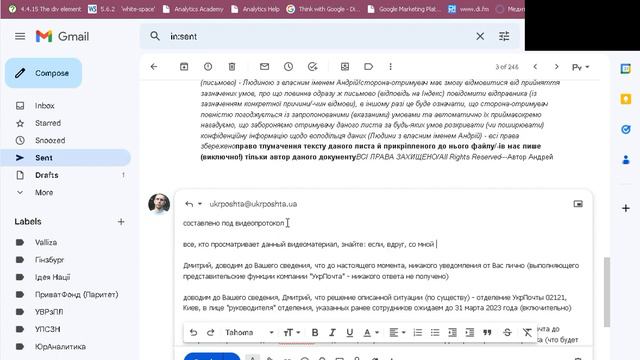Open the More options three-dot menu

coord(391,67)
